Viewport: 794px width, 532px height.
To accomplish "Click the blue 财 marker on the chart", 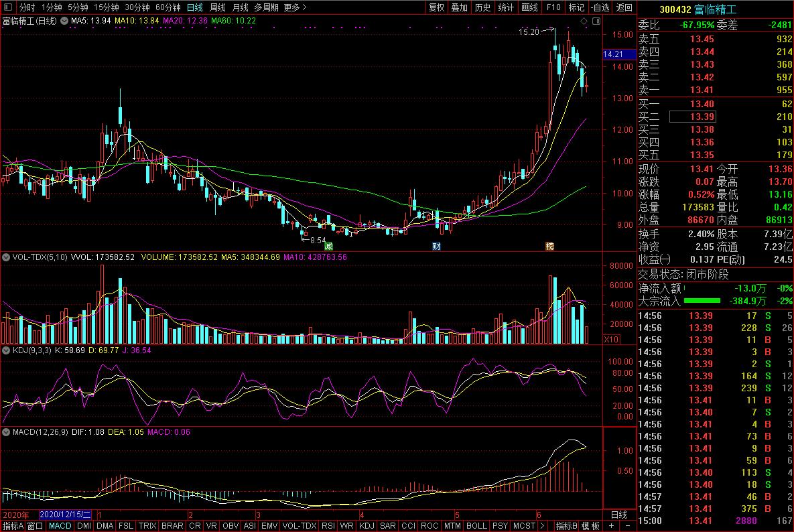I will tap(436, 247).
